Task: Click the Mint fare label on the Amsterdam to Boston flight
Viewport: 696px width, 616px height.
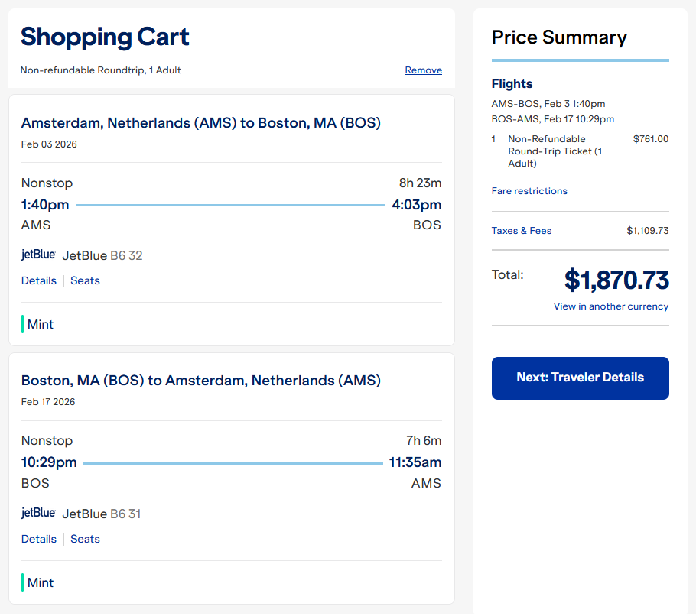Action: click(x=40, y=324)
